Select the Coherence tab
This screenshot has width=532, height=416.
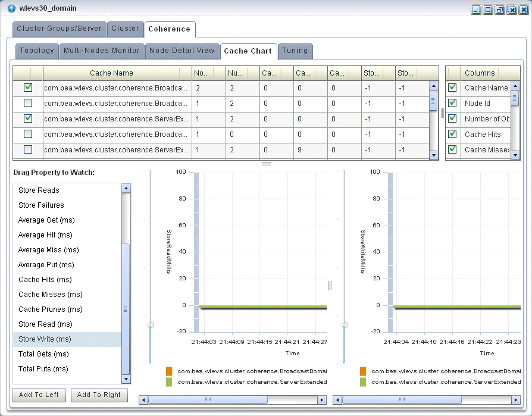[x=170, y=29]
